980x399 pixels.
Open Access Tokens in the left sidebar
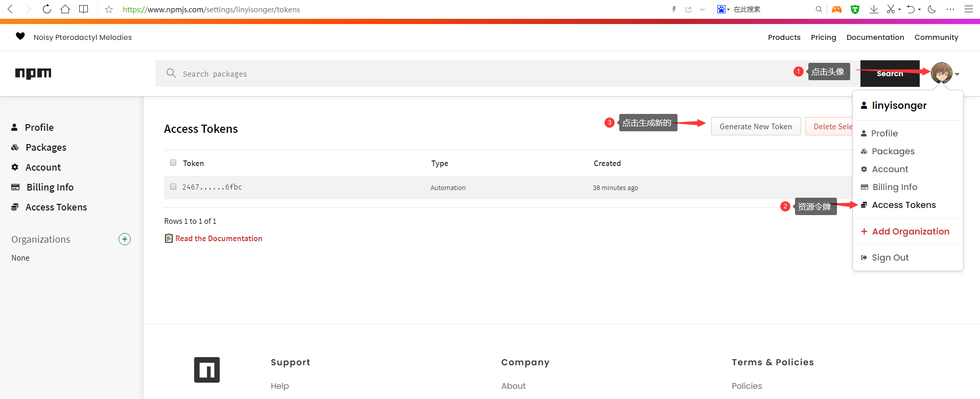coord(56,207)
